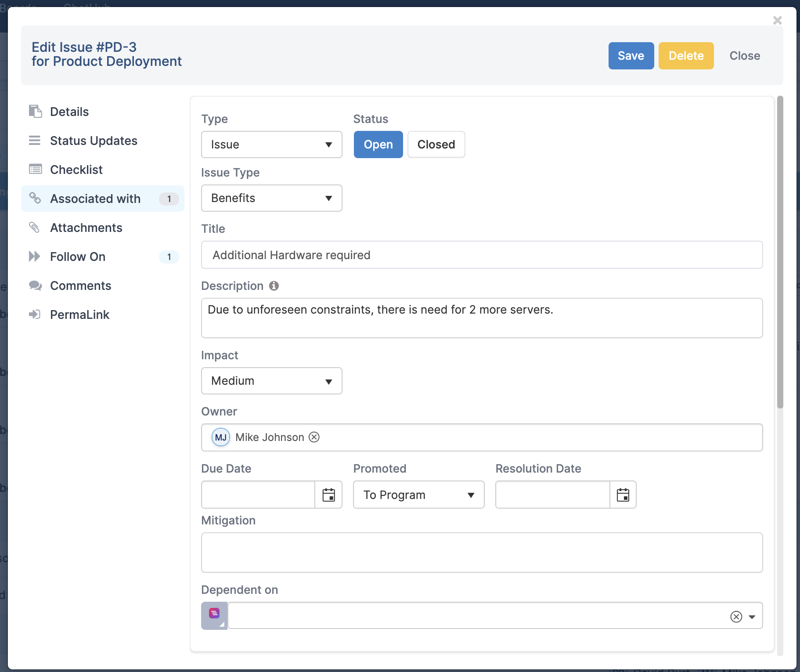Click the PermaLink arrow icon
The width and height of the screenshot is (800, 672).
pos(35,314)
